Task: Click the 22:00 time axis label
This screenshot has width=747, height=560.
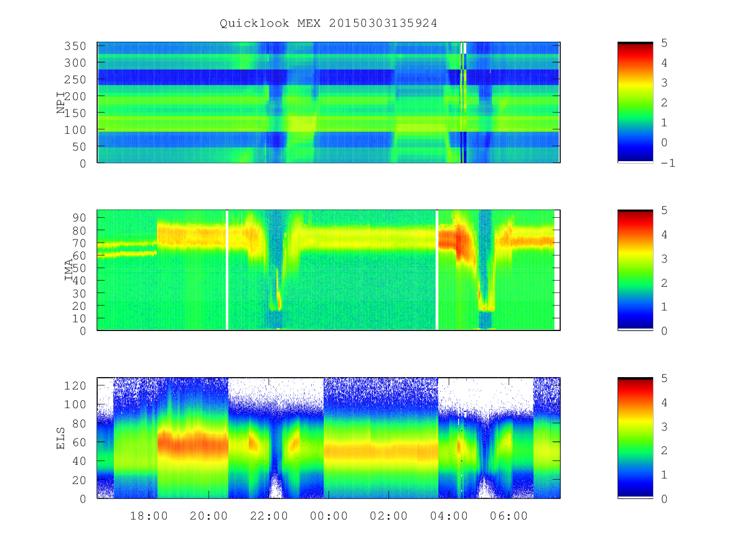Action: 269,516
